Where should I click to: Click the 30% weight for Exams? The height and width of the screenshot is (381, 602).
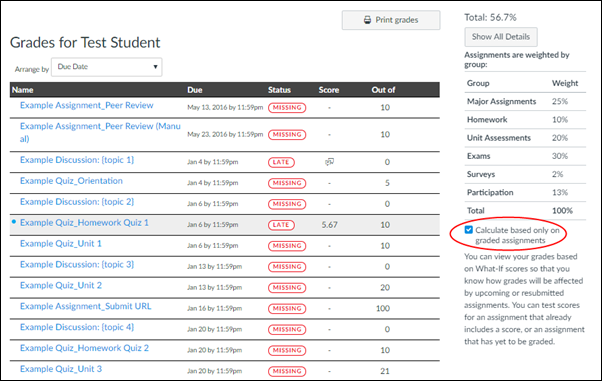pyautogui.click(x=560, y=156)
